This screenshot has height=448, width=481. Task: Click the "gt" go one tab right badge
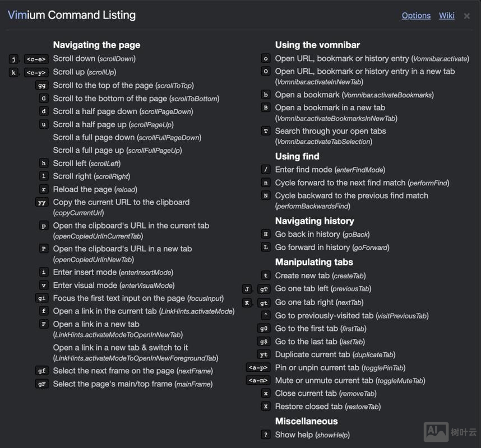[263, 302]
